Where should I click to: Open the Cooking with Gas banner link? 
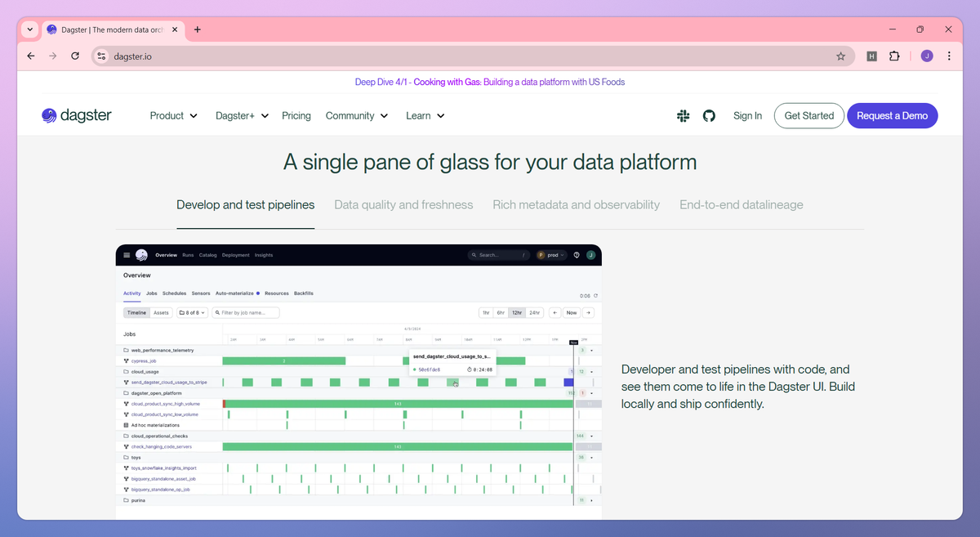490,82
